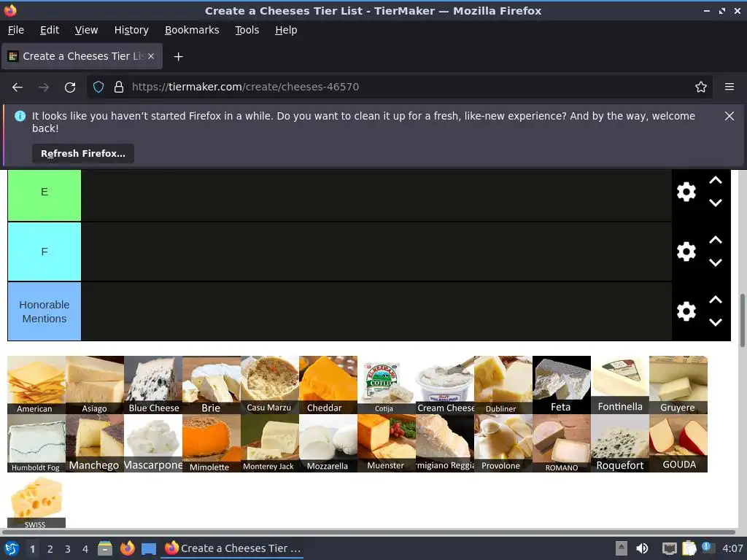Image resolution: width=747 pixels, height=560 pixels.
Task: Open settings gear for tier F
Action: 686,252
